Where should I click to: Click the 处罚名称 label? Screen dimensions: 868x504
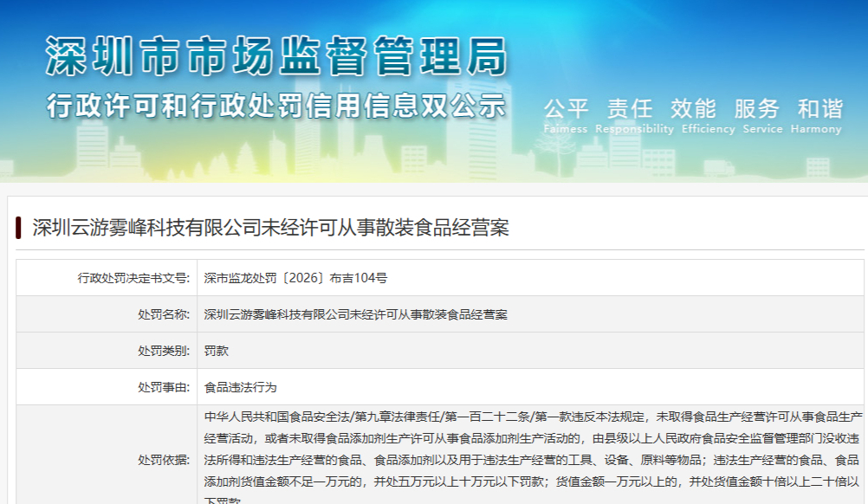pyautogui.click(x=164, y=314)
